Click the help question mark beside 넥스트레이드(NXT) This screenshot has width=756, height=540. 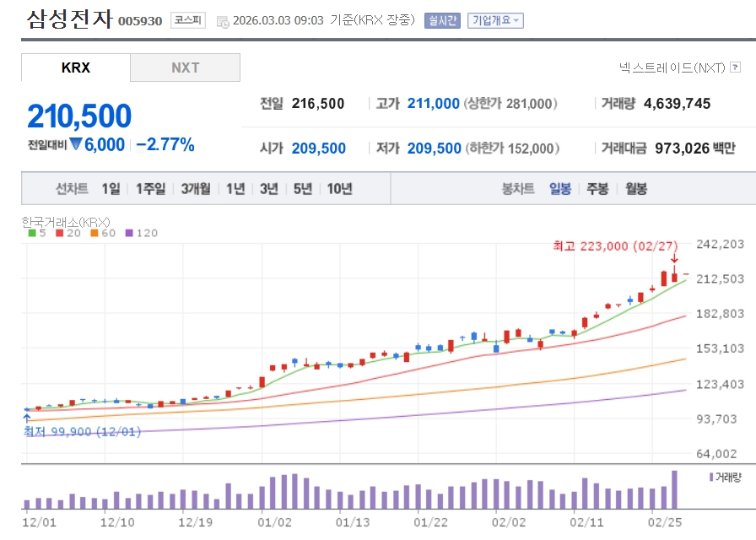(x=736, y=67)
